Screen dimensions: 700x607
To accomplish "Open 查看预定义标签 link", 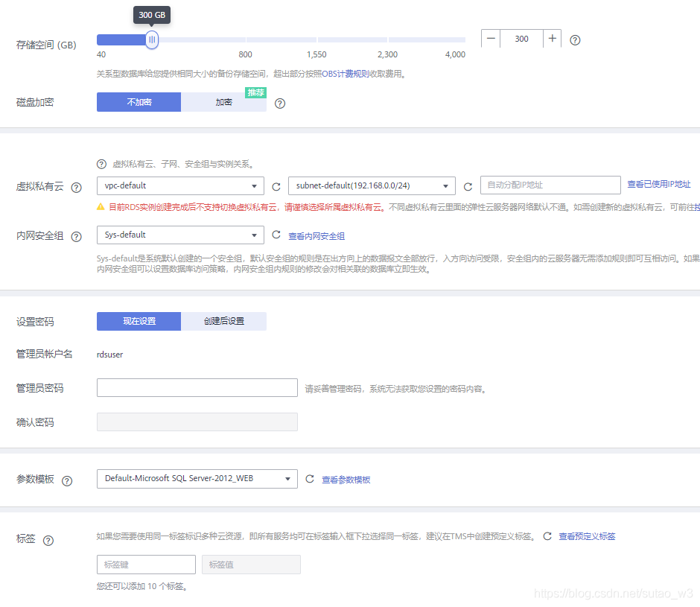I will click(x=587, y=536).
